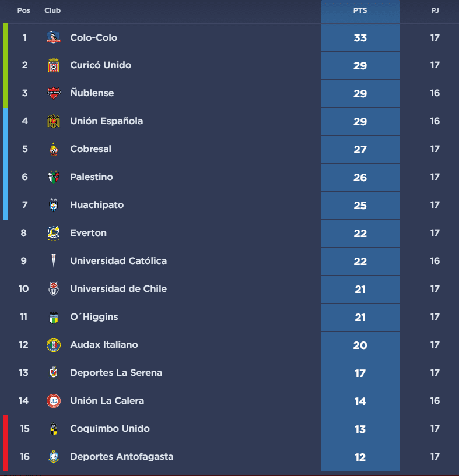Select the Coquimbo Unido team name

pos(110,429)
